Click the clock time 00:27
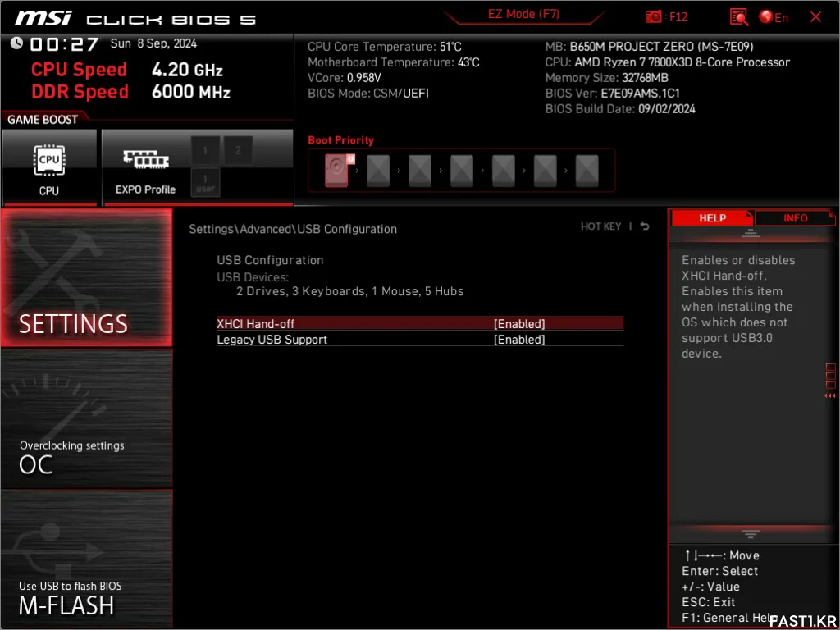 pyautogui.click(x=64, y=44)
